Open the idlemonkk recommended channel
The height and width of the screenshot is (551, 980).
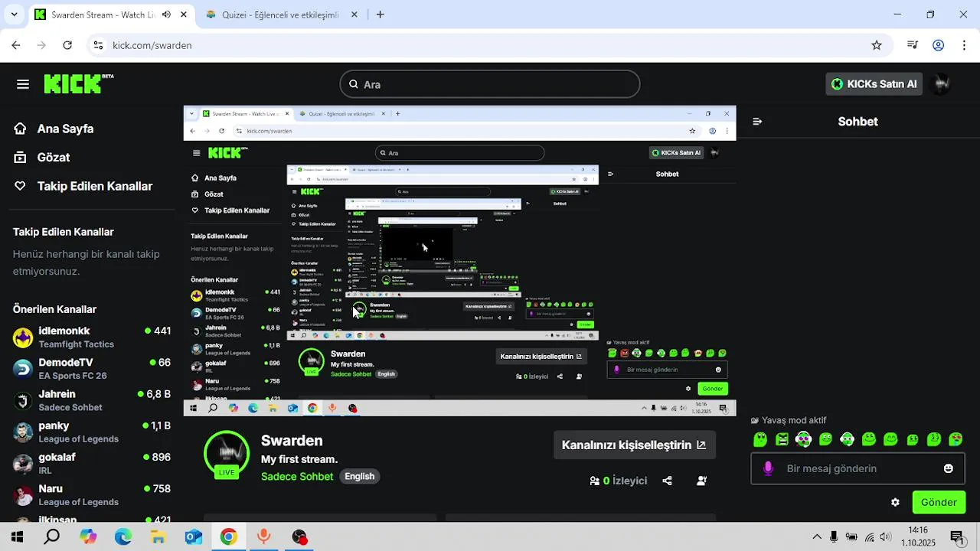tap(92, 337)
